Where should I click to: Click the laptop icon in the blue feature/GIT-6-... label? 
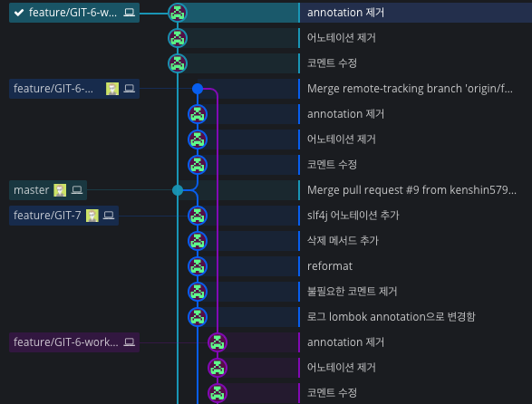[x=129, y=89]
